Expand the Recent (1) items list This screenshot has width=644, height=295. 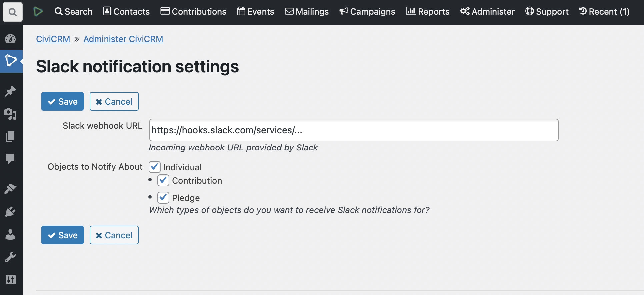pos(604,12)
